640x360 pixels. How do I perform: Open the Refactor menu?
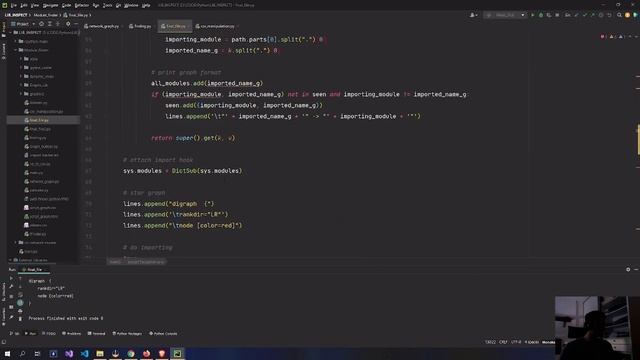tap(82, 5)
